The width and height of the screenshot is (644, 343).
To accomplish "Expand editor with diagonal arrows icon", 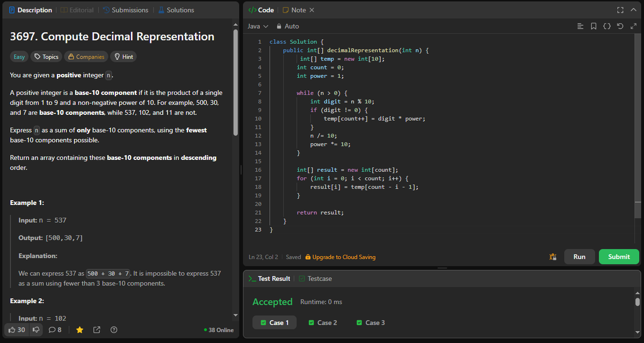I will click(633, 26).
